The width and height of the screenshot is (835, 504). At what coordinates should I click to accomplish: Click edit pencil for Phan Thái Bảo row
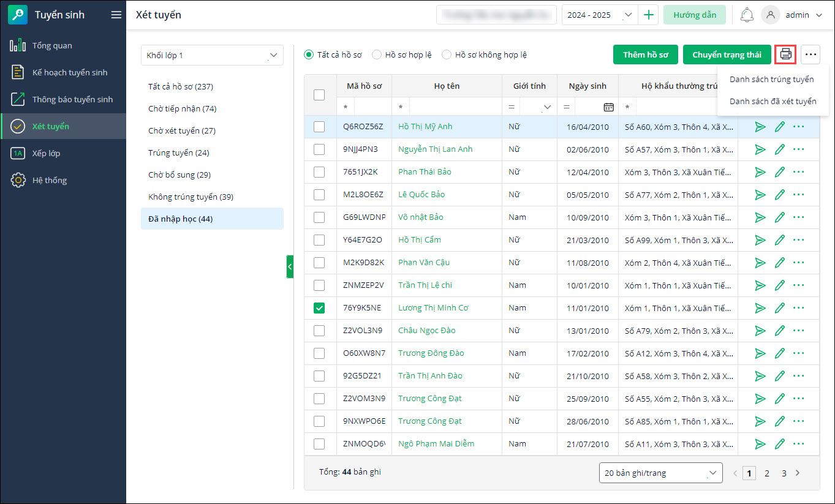point(779,172)
